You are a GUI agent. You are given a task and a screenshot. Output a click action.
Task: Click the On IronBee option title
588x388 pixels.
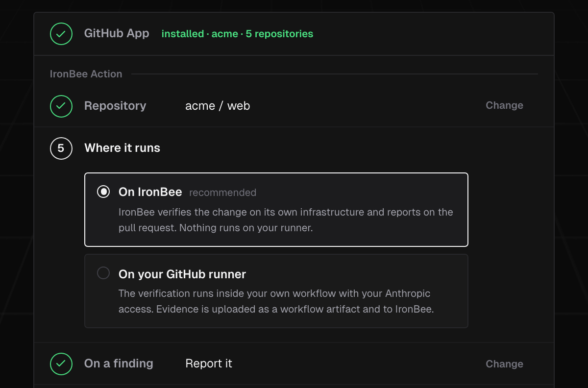150,192
